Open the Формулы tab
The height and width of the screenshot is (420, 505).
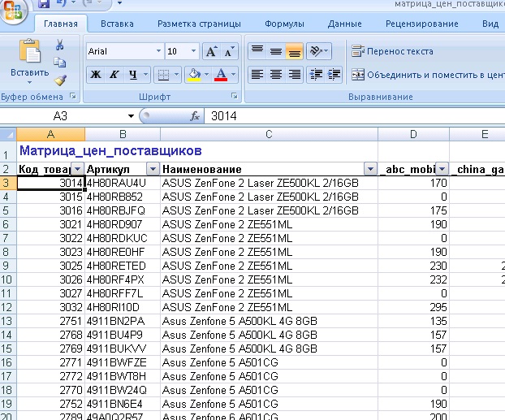click(284, 24)
